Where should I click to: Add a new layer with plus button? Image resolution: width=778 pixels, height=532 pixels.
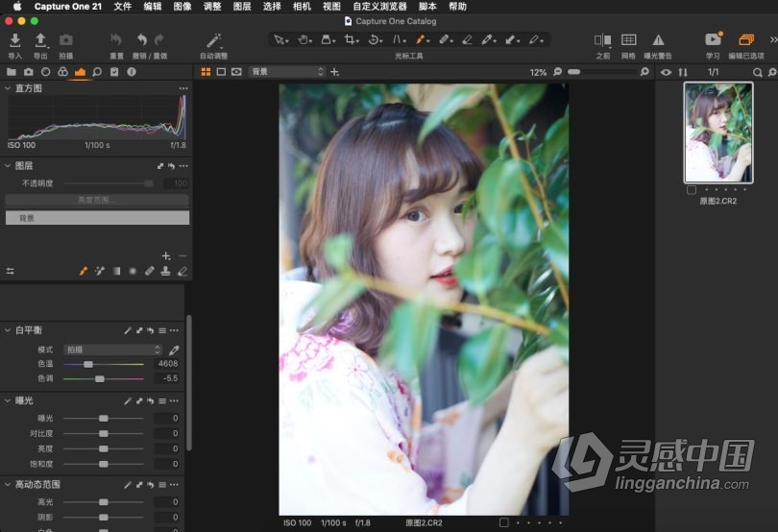166,256
